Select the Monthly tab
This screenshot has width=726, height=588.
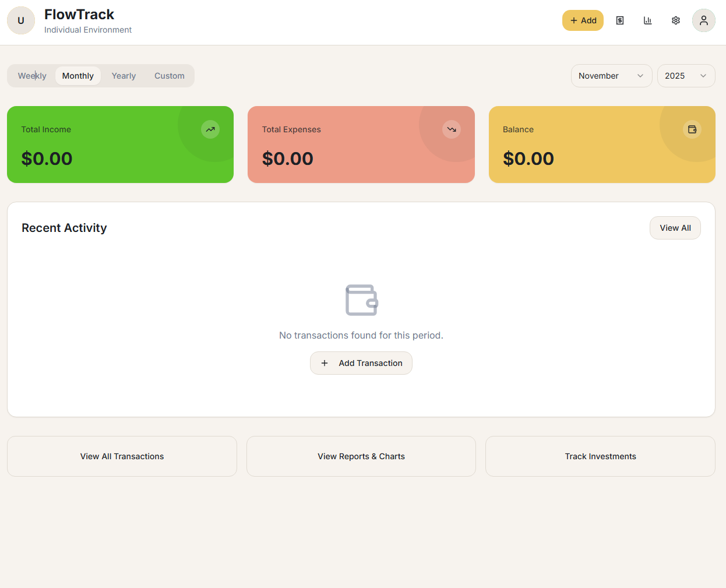(77, 75)
